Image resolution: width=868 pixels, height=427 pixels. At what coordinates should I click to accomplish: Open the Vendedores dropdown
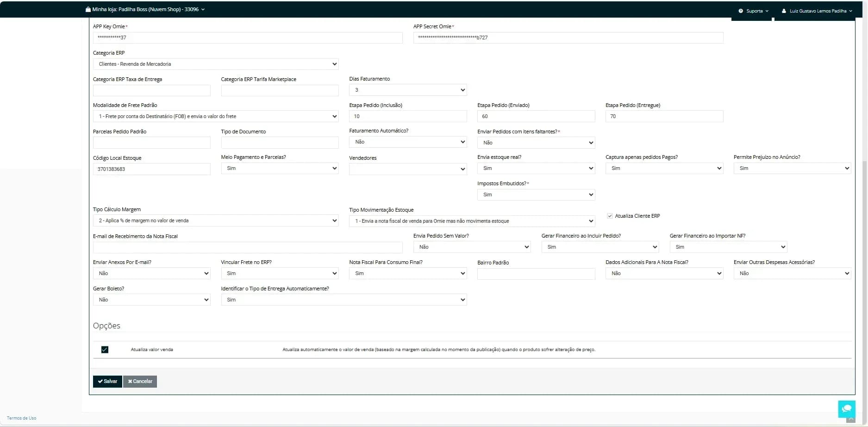(x=408, y=169)
